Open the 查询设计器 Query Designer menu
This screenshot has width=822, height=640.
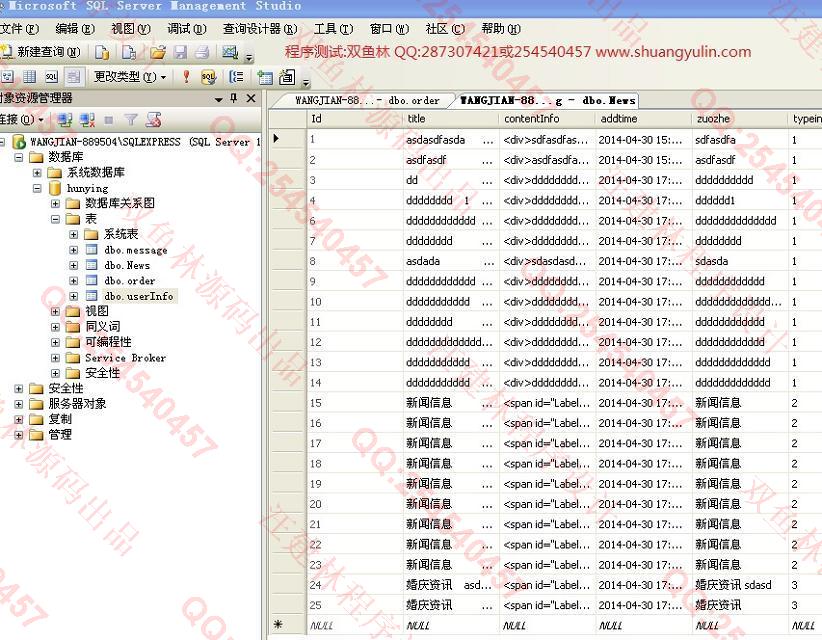pos(260,29)
